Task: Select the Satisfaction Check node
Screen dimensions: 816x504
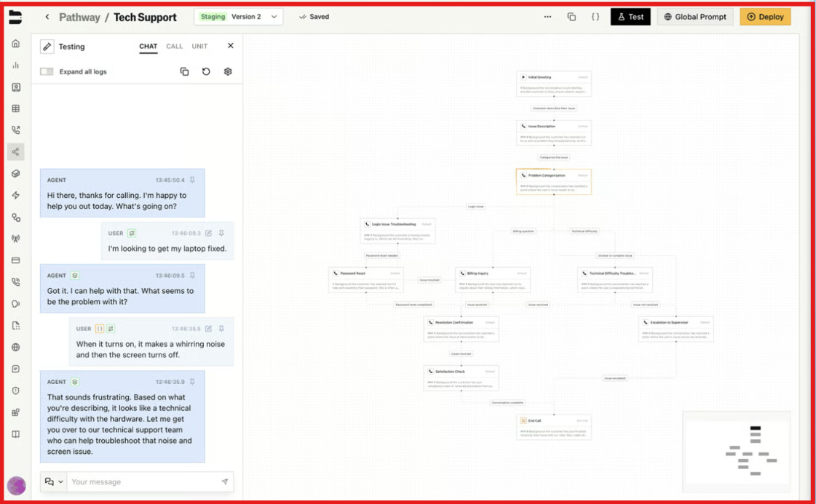Action: [x=461, y=378]
